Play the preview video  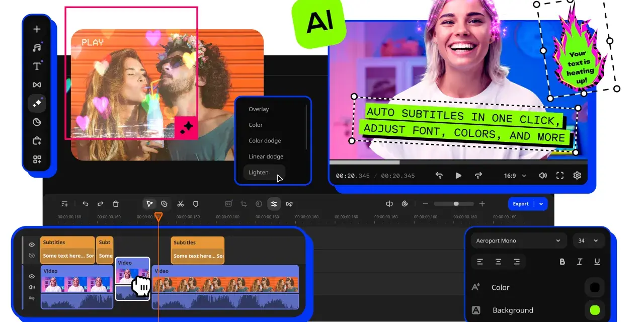458,176
